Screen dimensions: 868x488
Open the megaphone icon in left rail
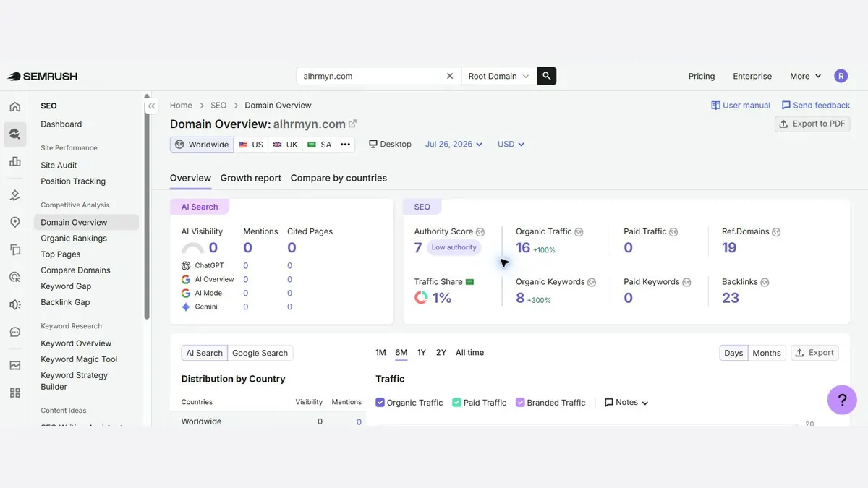15,304
